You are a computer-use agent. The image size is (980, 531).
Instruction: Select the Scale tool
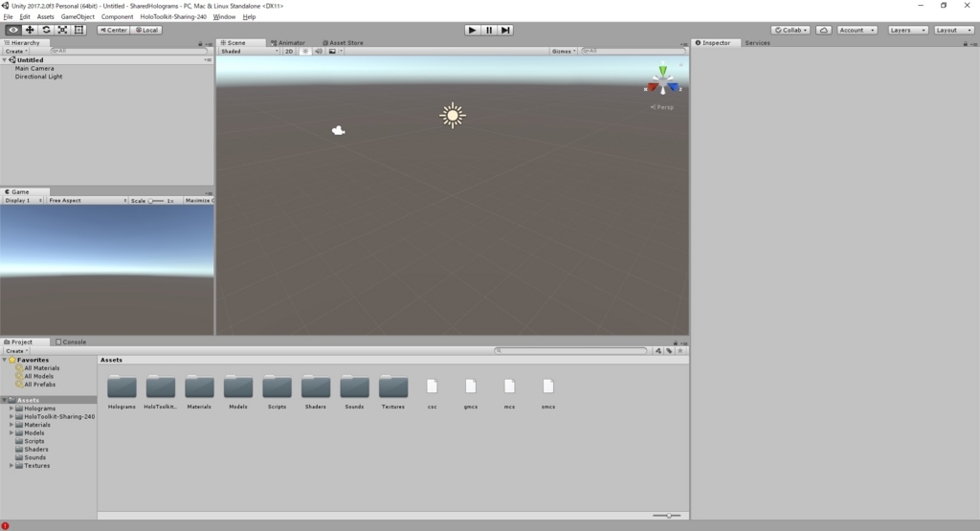(x=62, y=30)
